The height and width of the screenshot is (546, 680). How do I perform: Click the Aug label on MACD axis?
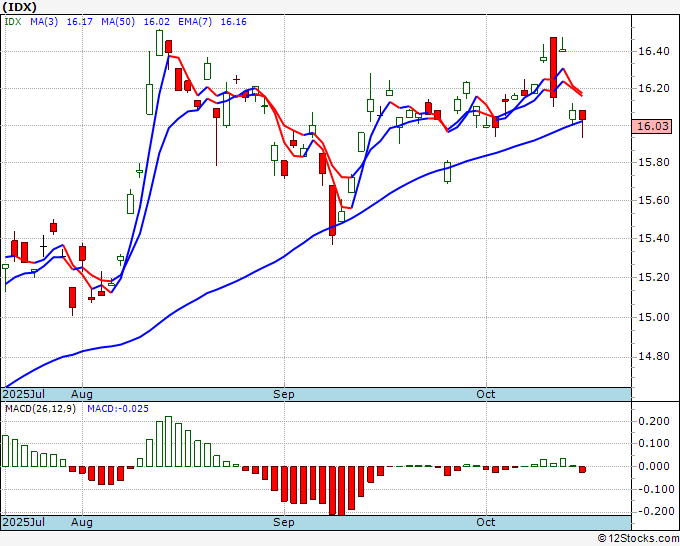(82, 522)
